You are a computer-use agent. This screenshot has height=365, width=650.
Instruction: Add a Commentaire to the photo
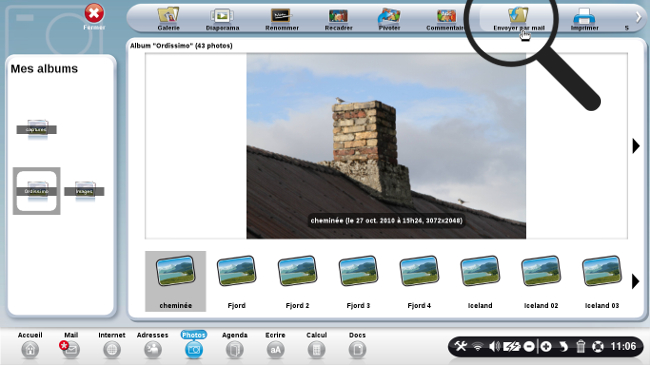446,19
